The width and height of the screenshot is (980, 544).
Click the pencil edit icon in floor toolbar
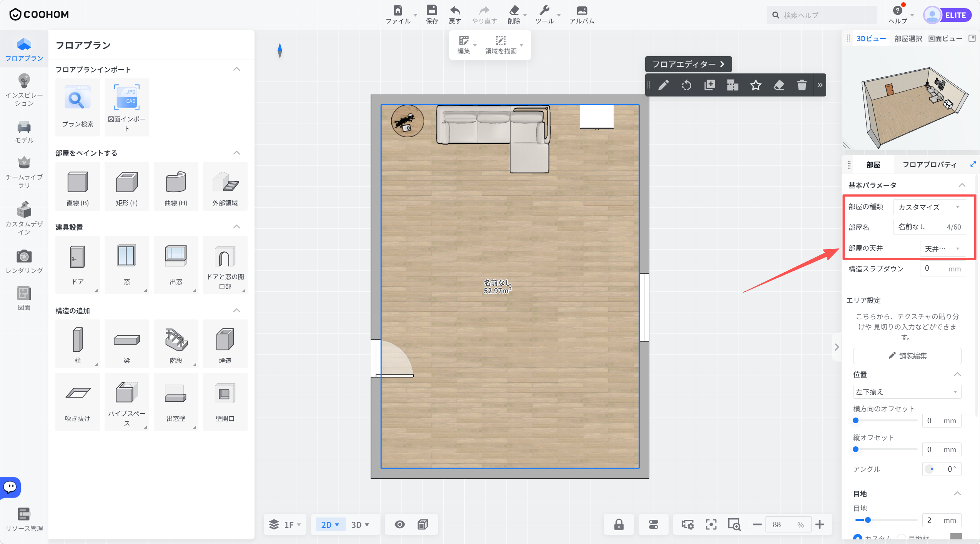pyautogui.click(x=664, y=85)
